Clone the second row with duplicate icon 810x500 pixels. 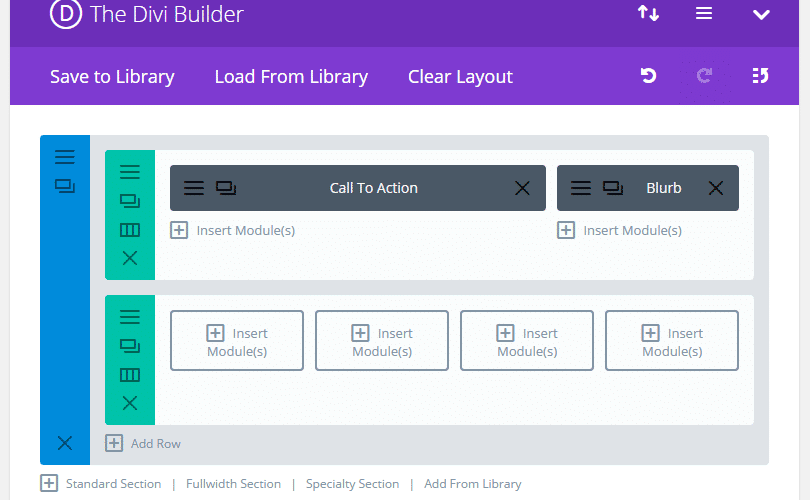click(x=130, y=346)
